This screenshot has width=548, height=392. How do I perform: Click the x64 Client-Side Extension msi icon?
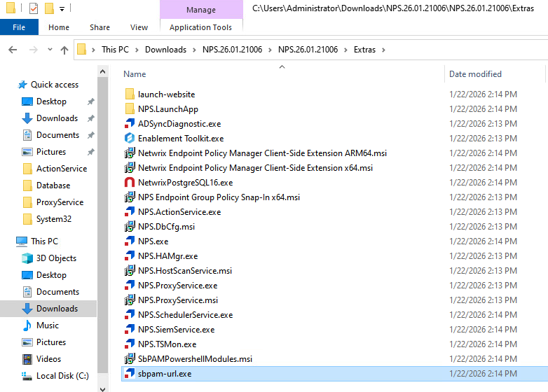coord(130,167)
